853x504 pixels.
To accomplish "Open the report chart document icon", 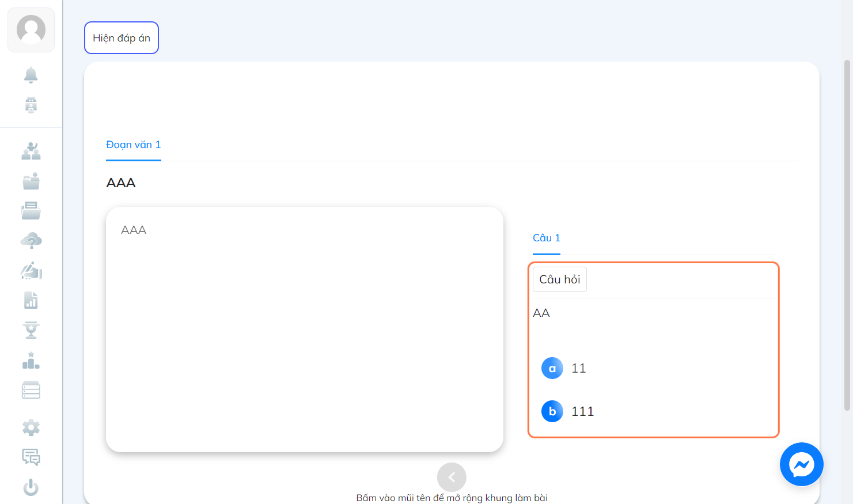I will point(31,300).
